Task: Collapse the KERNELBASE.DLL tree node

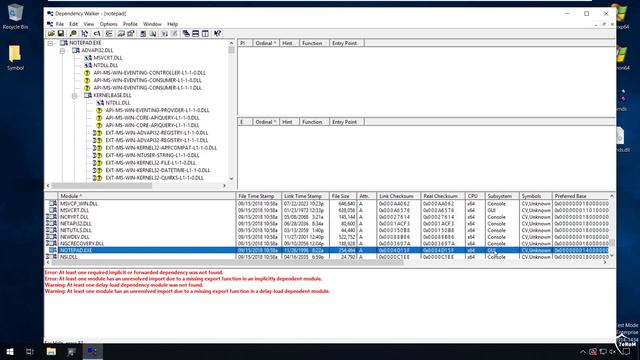Action: 74,96
